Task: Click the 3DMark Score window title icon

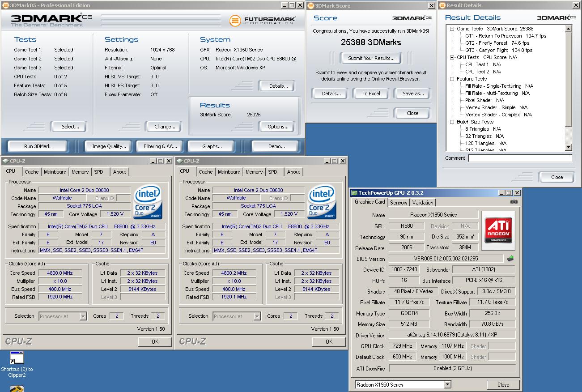Action: tap(311, 5)
